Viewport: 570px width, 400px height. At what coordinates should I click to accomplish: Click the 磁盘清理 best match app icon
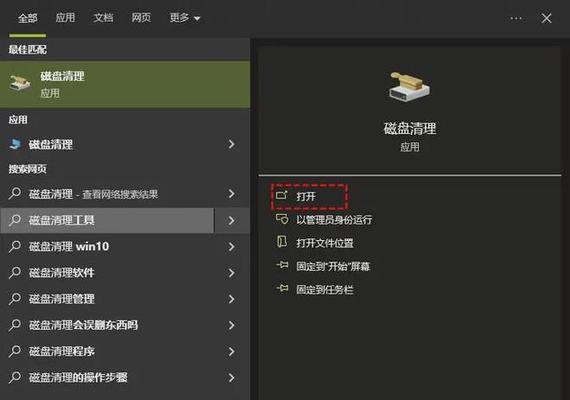[20, 84]
